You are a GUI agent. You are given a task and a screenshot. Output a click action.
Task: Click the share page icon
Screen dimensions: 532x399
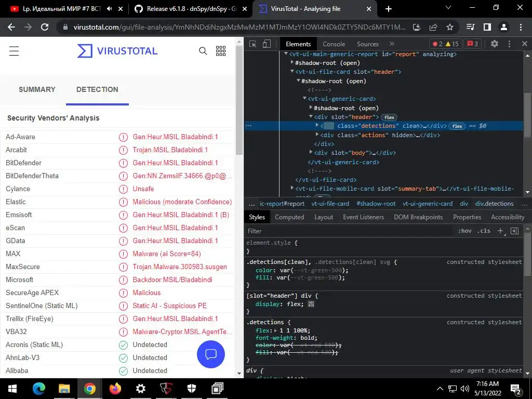433,27
